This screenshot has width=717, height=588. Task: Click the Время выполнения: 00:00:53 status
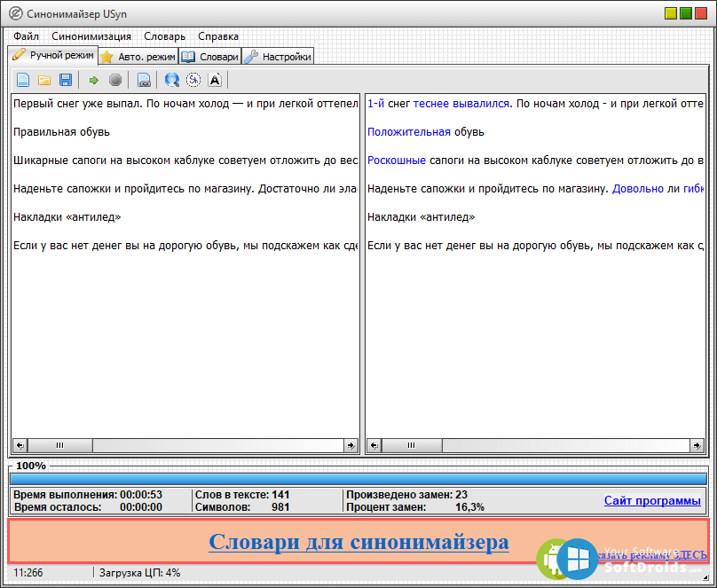pos(88,495)
